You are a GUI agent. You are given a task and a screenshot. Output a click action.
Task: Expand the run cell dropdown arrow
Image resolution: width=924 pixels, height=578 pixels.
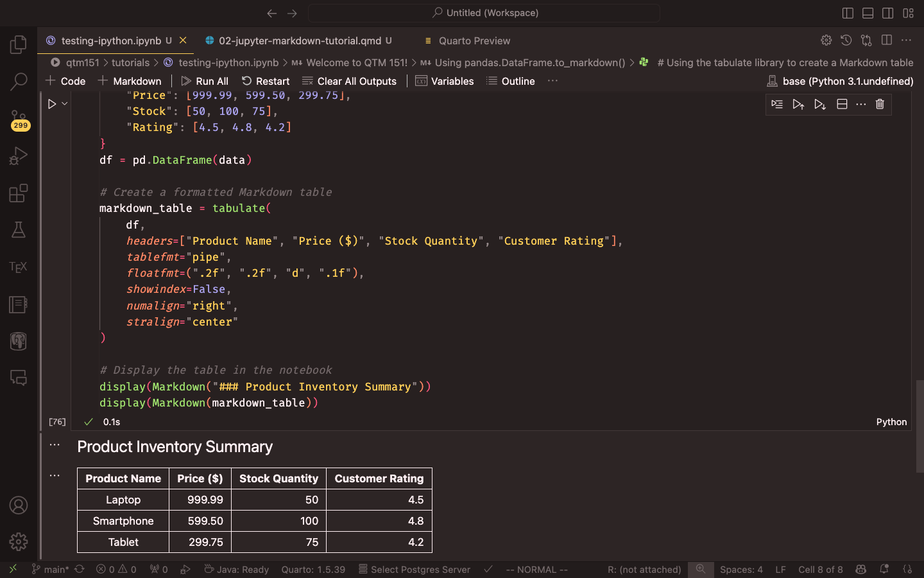tap(65, 104)
